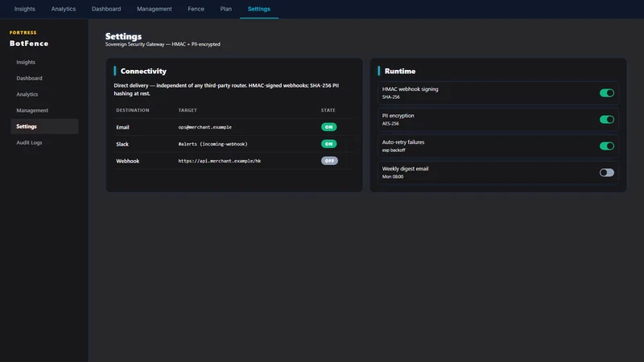
Task: Click the Webhook destination cell
Action: (x=127, y=161)
